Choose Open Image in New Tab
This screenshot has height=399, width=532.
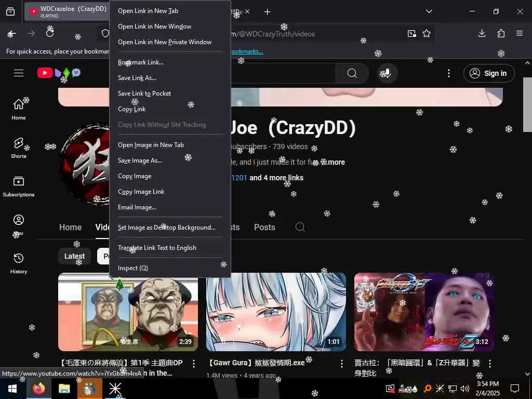click(170, 145)
